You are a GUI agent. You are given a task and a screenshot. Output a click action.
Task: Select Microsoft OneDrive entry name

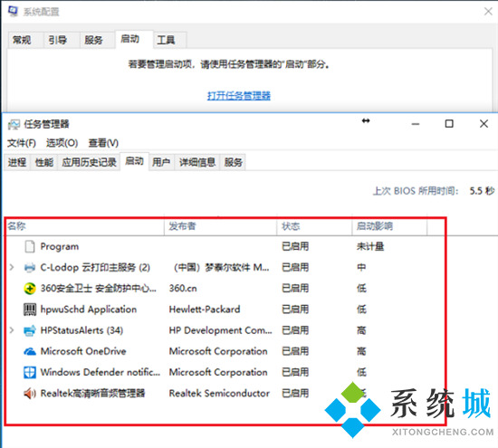[x=83, y=351]
